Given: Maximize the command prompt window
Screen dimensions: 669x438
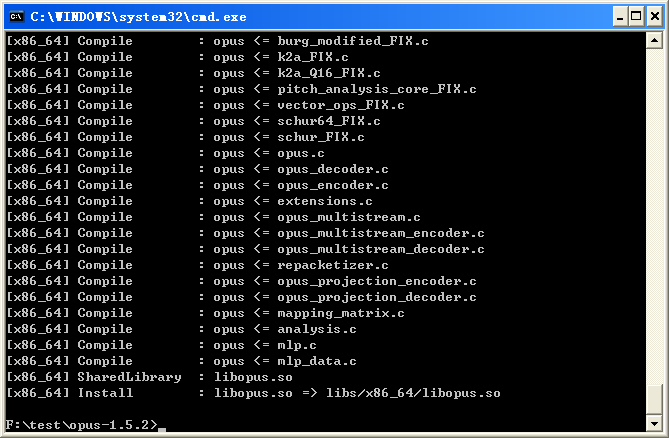Looking at the screenshot, I should tap(636, 17).
